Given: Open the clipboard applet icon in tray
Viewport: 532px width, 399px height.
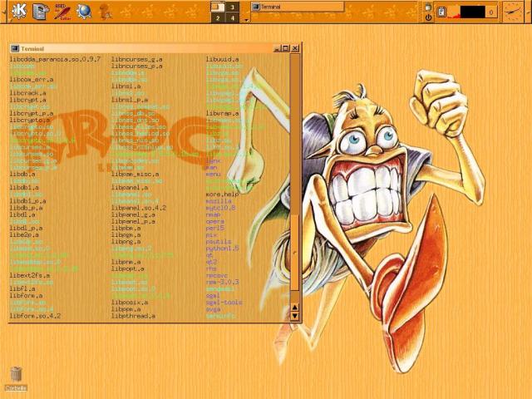Looking at the screenshot, I should click(x=441, y=12).
